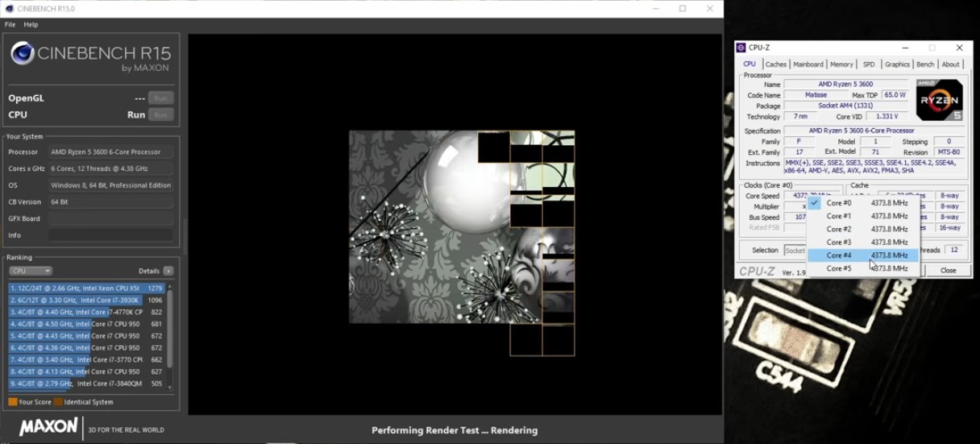Image resolution: width=980 pixels, height=444 pixels.
Task: Open the CPU ranking filter dropdown
Action: pyautogui.click(x=31, y=272)
